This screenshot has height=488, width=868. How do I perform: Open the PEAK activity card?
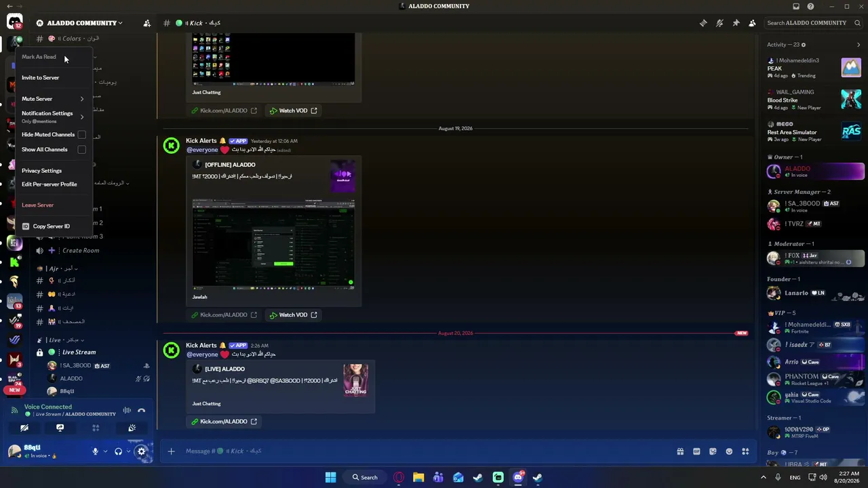click(814, 68)
